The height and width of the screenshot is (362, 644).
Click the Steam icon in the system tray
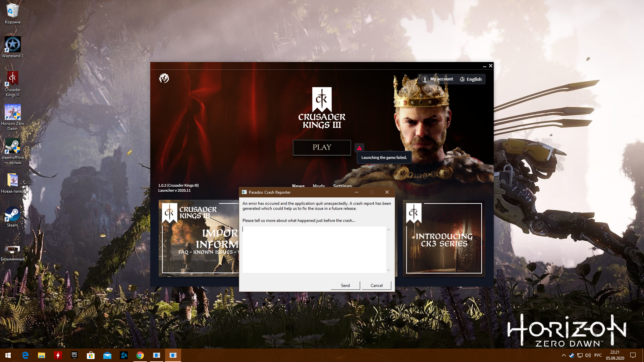(572, 355)
